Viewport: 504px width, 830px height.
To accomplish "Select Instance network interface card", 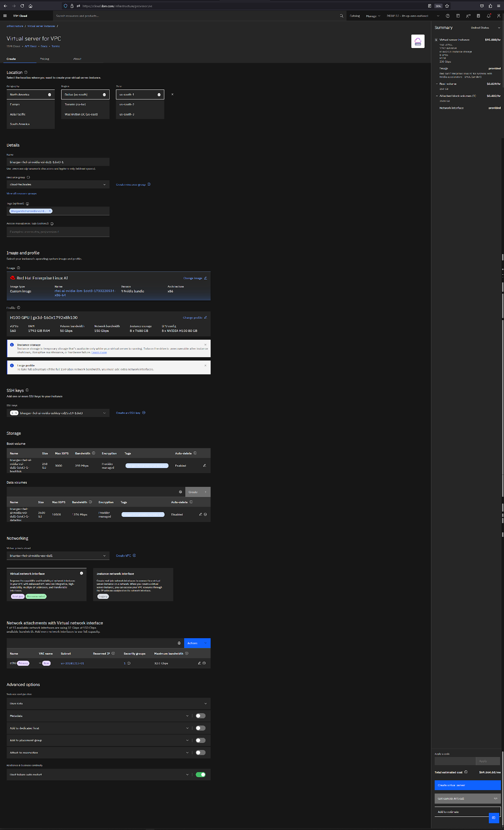I will click(x=133, y=584).
